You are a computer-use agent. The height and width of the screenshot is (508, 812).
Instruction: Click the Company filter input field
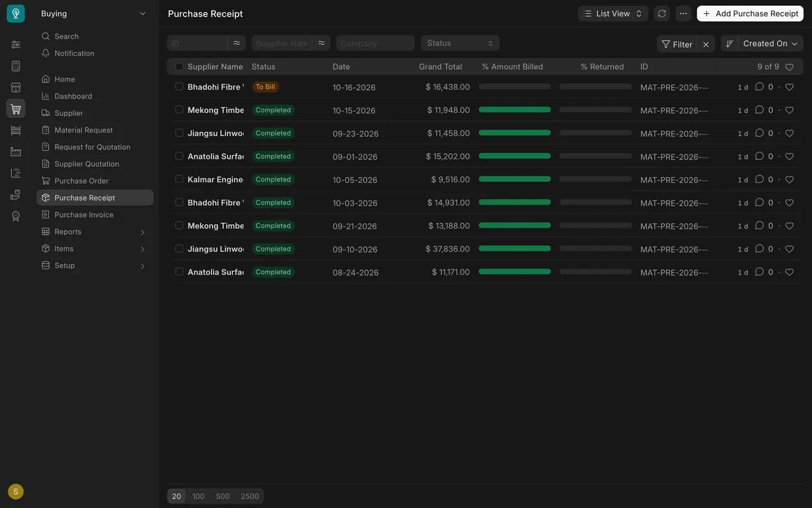pos(376,43)
